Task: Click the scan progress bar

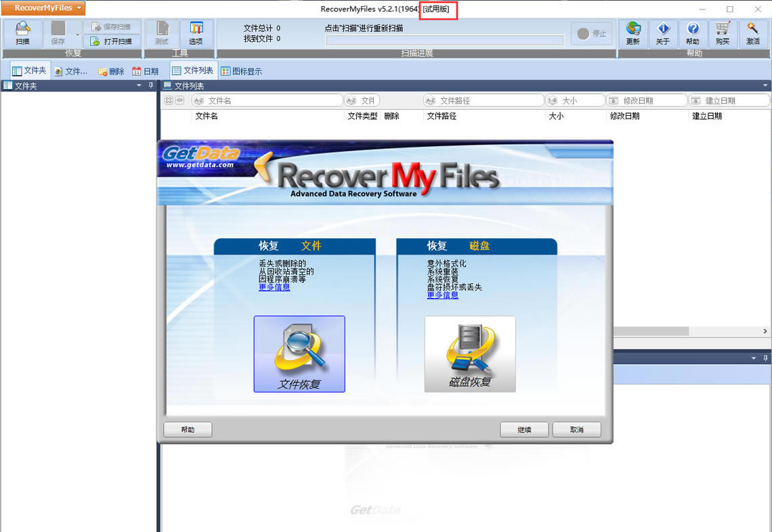Action: pyautogui.click(x=445, y=40)
